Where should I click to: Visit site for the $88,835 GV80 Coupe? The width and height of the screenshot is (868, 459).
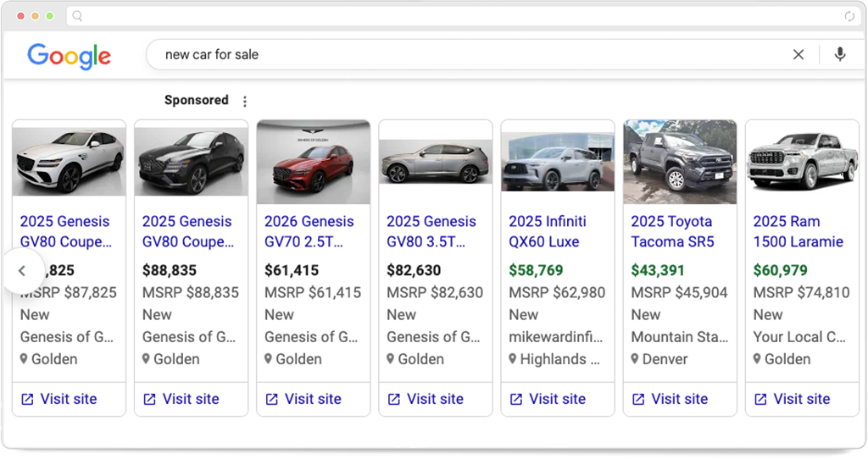181,399
